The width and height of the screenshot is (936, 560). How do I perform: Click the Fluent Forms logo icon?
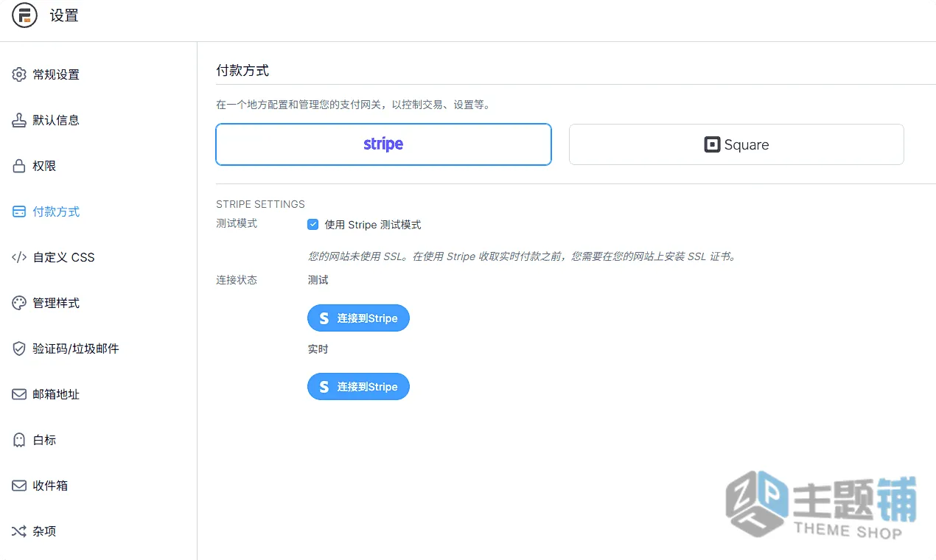pyautogui.click(x=24, y=15)
